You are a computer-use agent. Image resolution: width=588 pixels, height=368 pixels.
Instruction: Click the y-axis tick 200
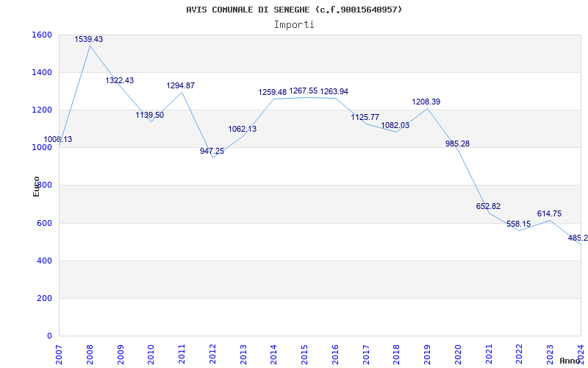(x=45, y=298)
